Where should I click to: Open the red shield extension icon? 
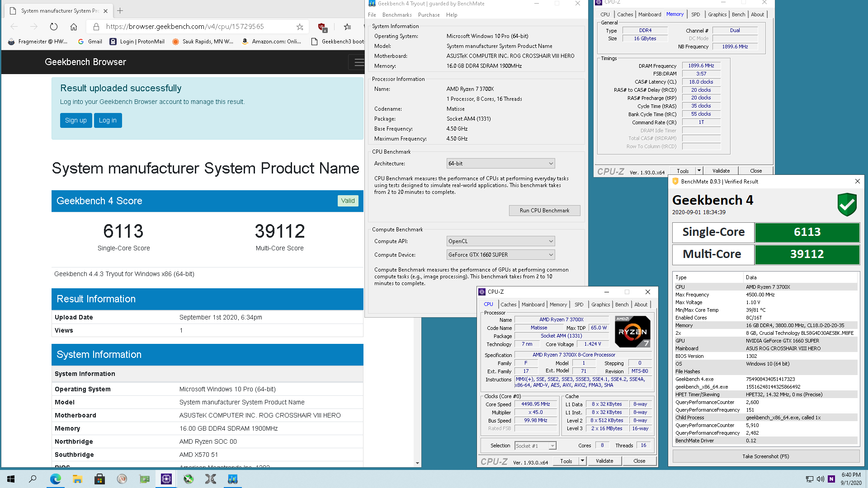click(x=322, y=27)
